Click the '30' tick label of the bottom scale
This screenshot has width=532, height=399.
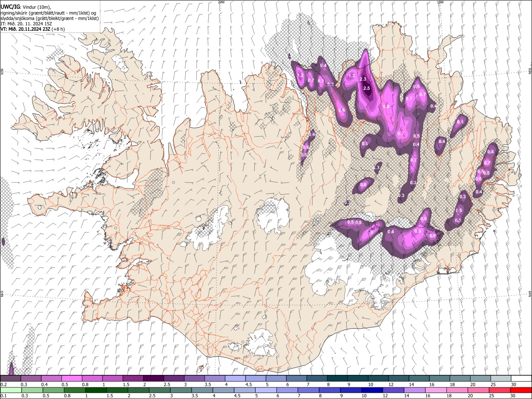tap(513, 396)
